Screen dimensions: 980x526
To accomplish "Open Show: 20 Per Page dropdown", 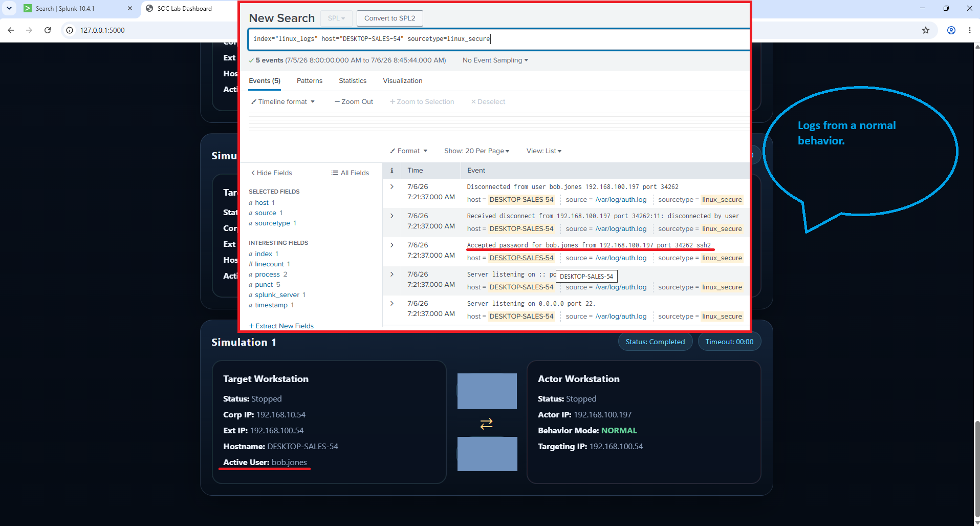I will click(x=477, y=151).
